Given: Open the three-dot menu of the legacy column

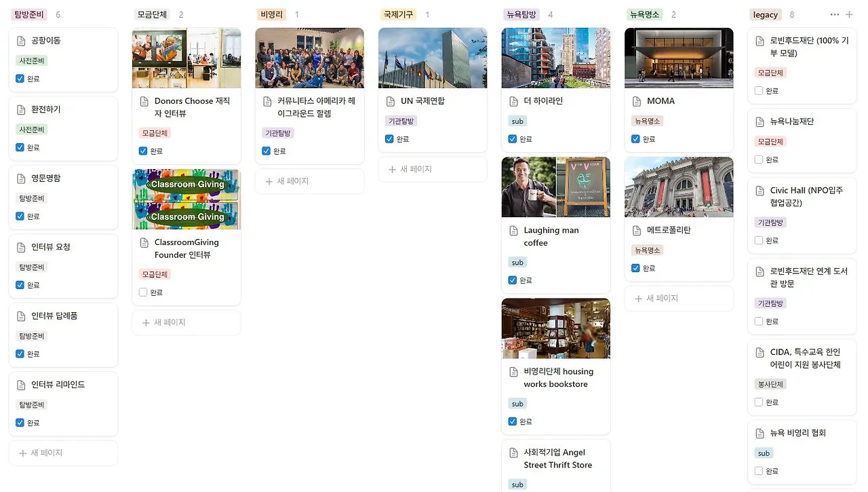Looking at the screenshot, I should (x=835, y=14).
